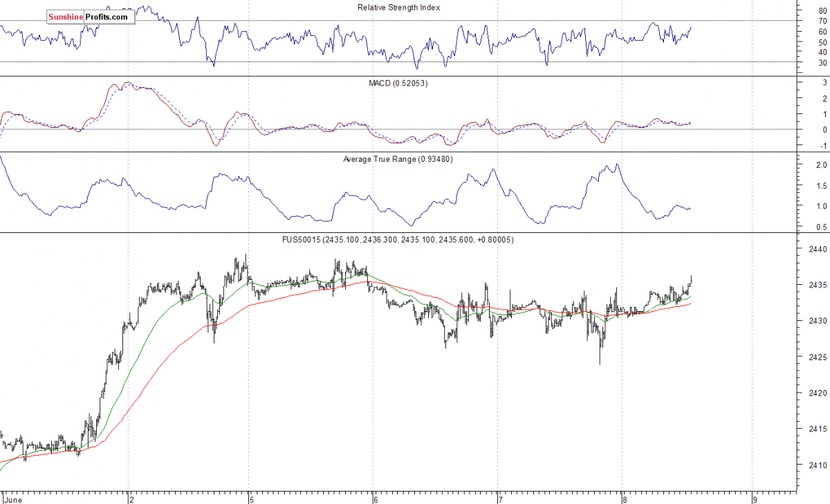
Task: Select date marker 5 on the time axis
Action: point(251,498)
